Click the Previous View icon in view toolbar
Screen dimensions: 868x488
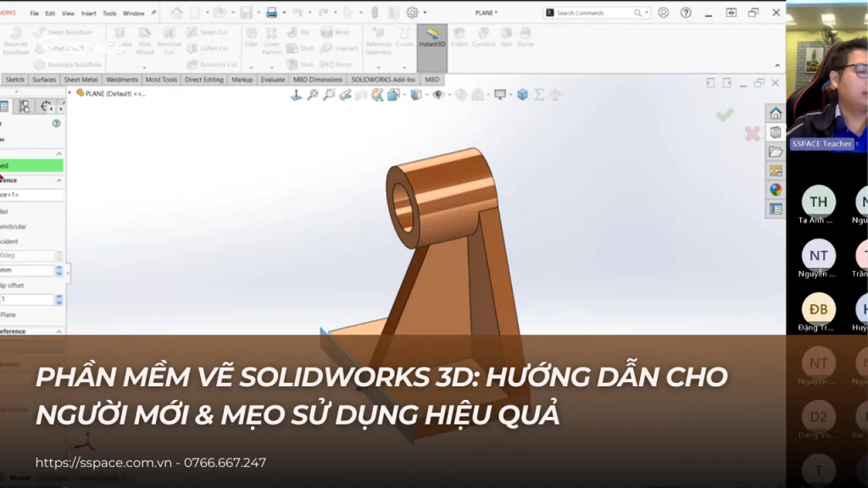point(346,95)
